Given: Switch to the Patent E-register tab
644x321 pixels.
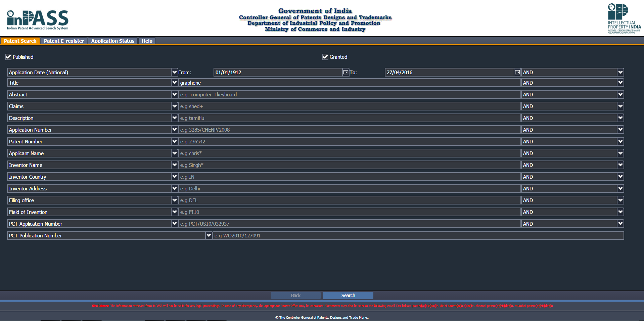Looking at the screenshot, I should pyautogui.click(x=64, y=41).
